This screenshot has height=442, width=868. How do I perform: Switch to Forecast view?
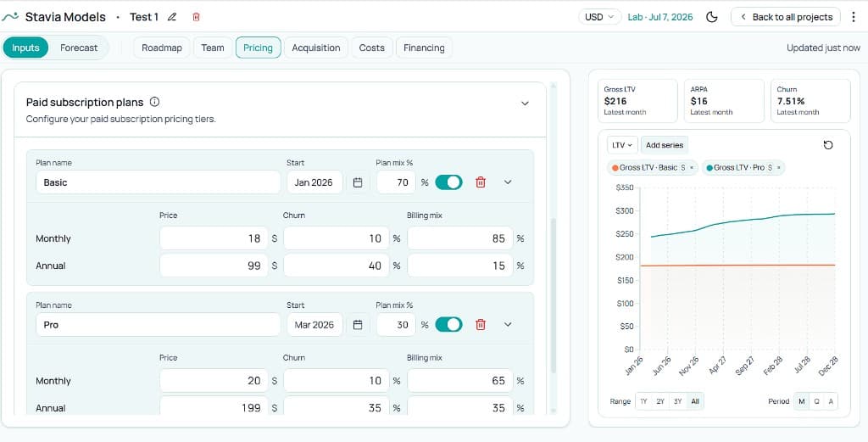(79, 48)
